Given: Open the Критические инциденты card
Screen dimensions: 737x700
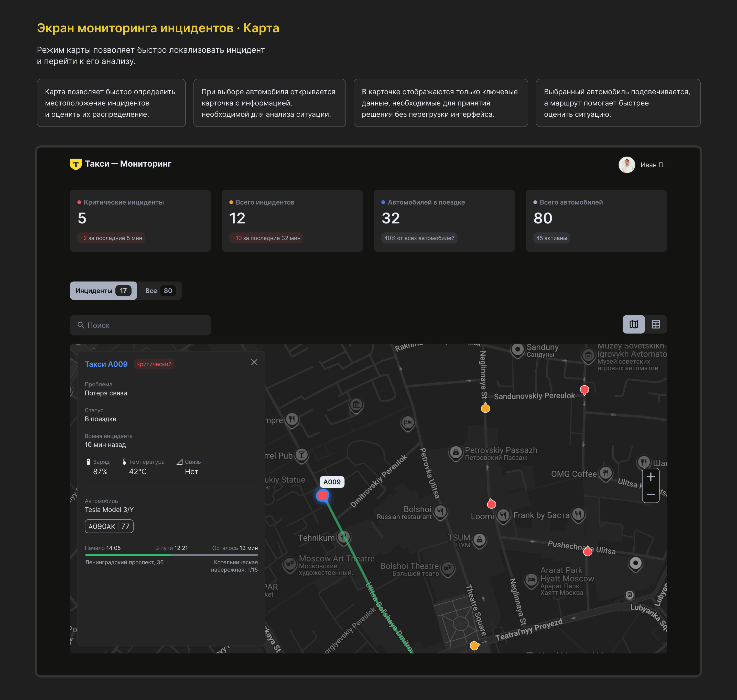Looking at the screenshot, I should [x=140, y=221].
